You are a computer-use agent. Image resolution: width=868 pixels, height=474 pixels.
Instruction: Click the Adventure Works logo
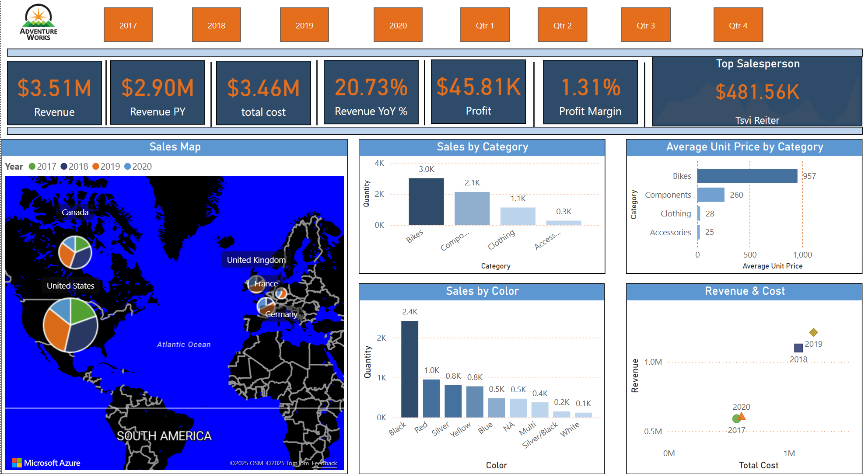38,23
